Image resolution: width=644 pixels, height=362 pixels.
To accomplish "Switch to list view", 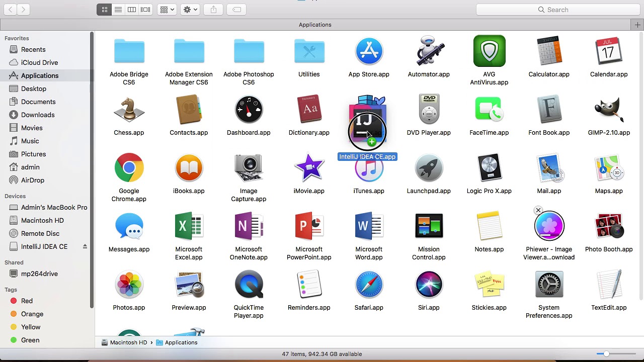I will click(x=118, y=10).
